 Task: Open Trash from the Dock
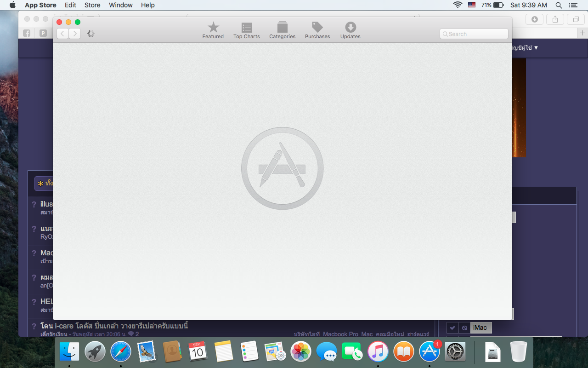(519, 352)
